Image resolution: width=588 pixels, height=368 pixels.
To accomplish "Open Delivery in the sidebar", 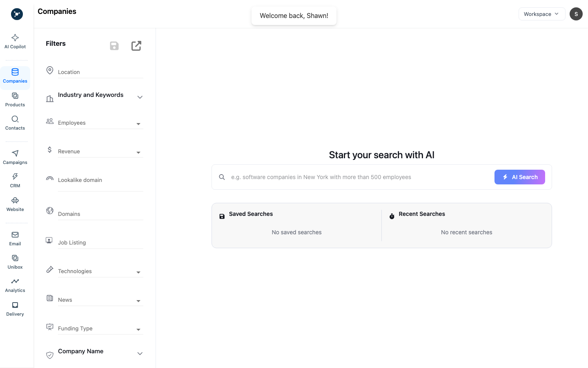I will coord(15,309).
